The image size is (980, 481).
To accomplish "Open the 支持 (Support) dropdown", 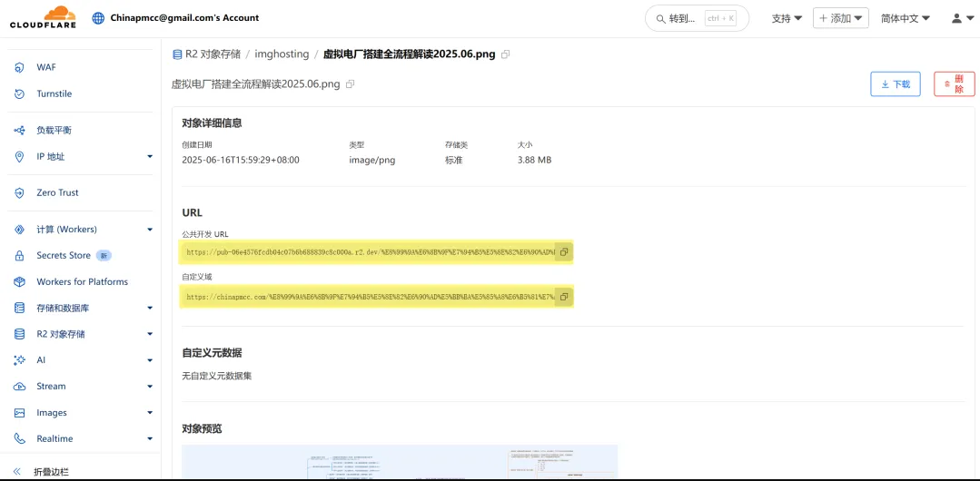I will coord(787,19).
